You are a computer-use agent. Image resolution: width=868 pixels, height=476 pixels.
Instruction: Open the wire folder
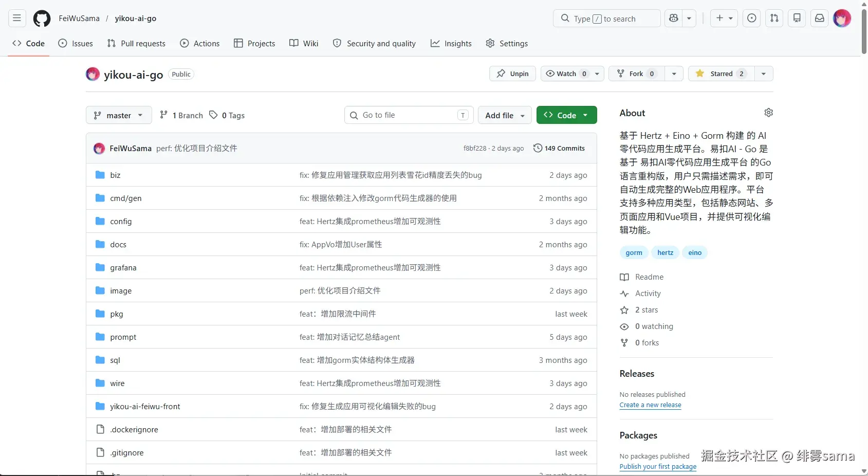[117, 383]
